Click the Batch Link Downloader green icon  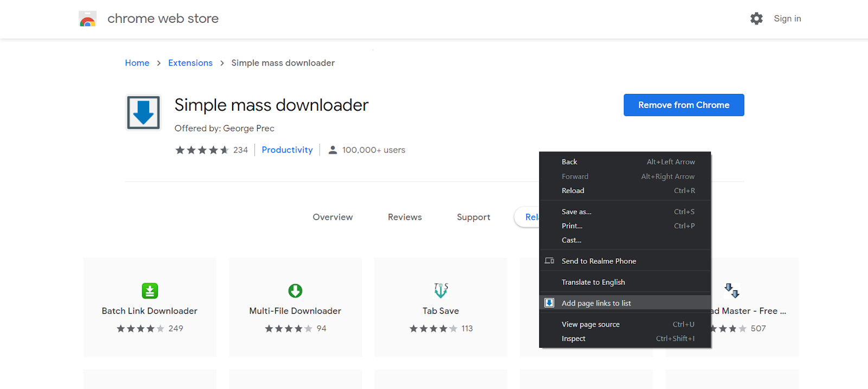coord(150,291)
